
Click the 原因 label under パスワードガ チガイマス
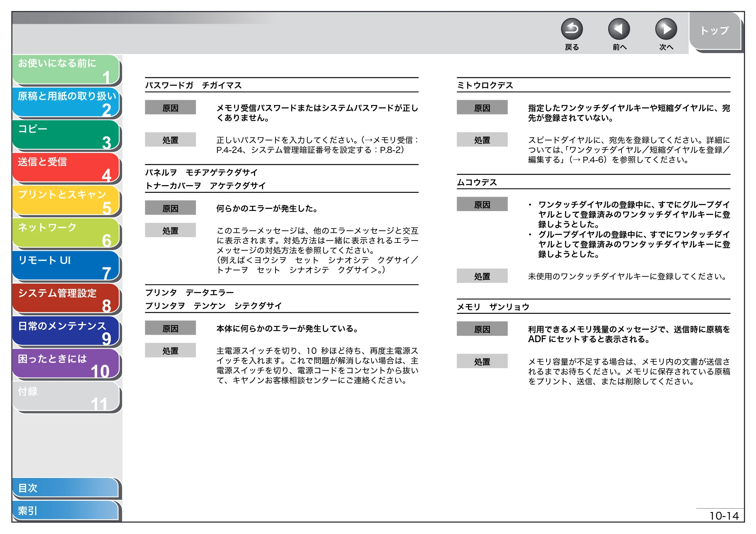[x=170, y=108]
